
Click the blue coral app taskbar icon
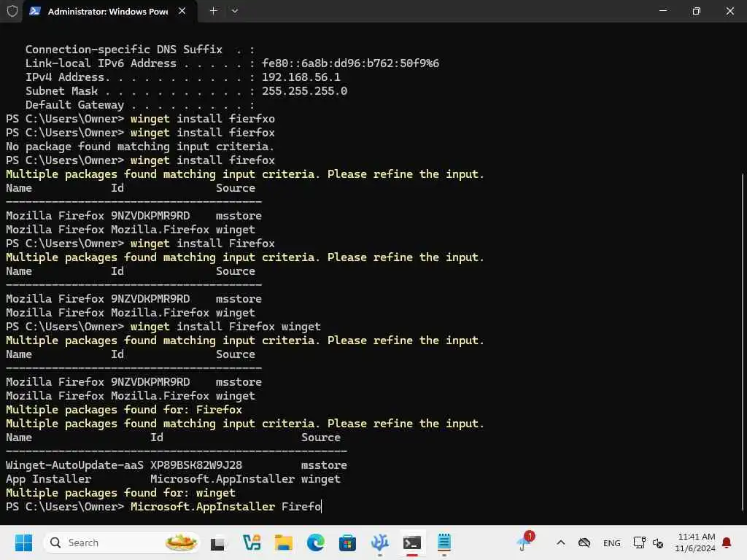point(379,542)
